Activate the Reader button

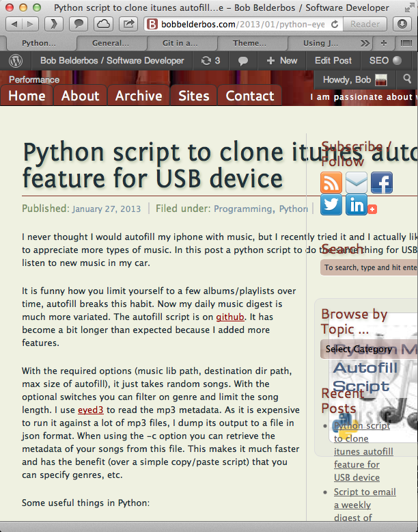pyautogui.click(x=365, y=24)
